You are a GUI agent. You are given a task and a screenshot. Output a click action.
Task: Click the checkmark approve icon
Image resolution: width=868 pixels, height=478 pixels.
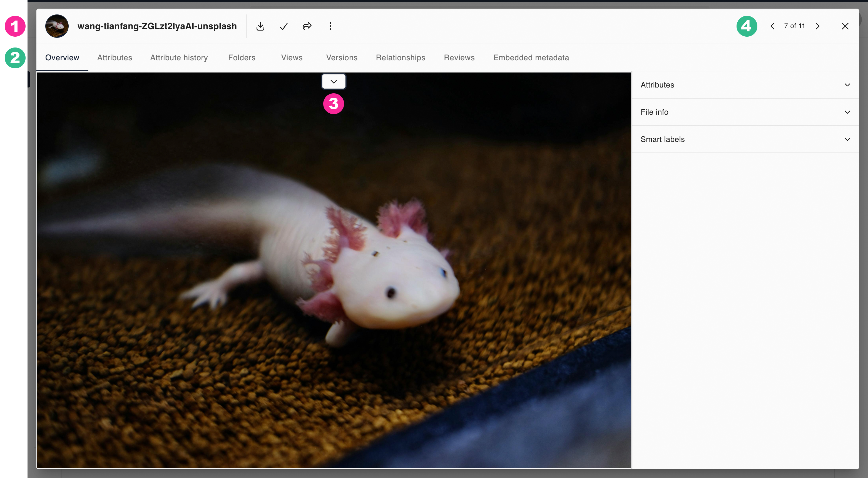tap(284, 26)
